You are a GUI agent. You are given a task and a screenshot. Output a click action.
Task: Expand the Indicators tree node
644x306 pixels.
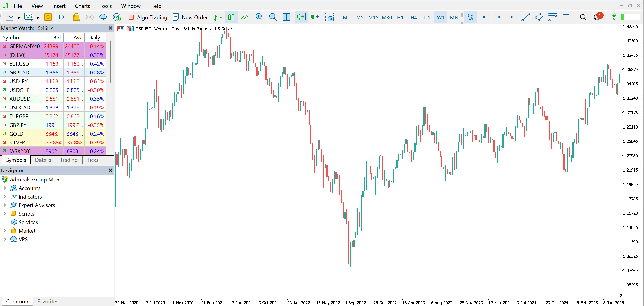coord(4,197)
